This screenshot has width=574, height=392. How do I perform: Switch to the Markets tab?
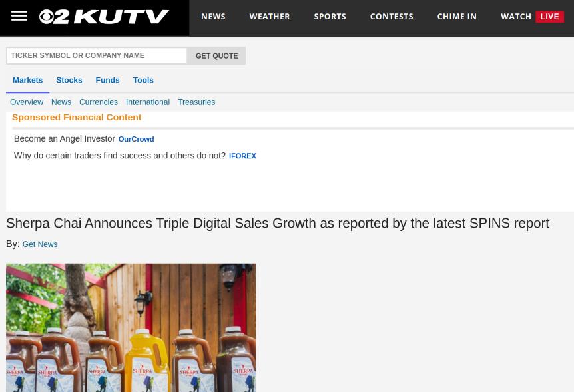click(27, 80)
